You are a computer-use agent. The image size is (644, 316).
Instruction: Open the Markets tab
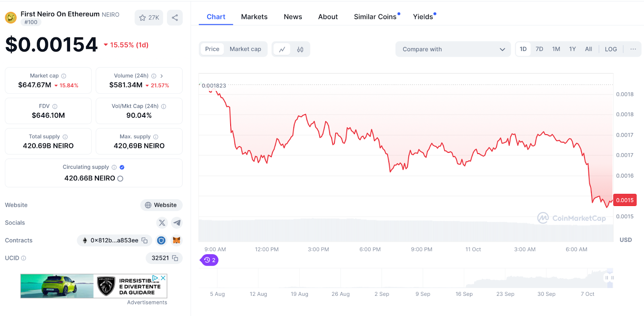tap(254, 17)
